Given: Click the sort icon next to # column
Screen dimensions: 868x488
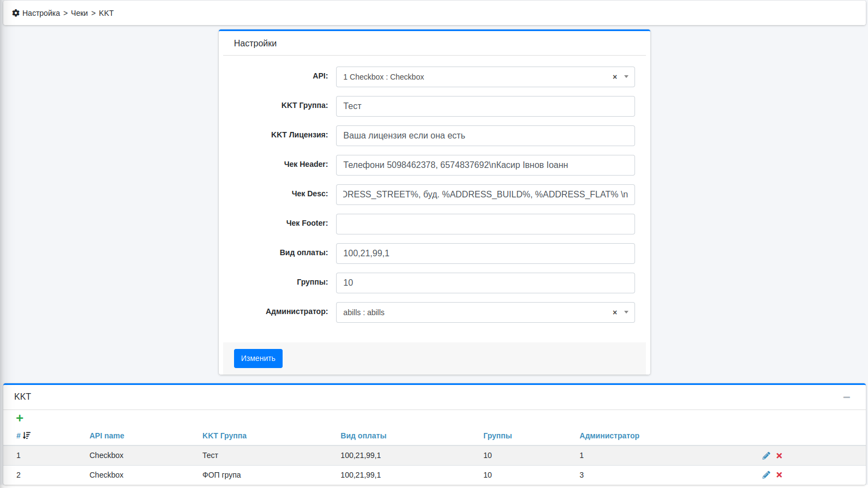Looking at the screenshot, I should [27, 436].
